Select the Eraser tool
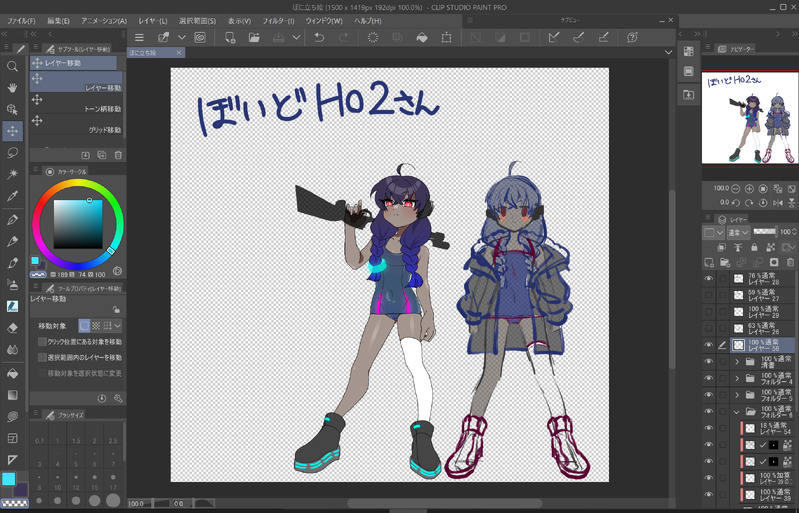 13,328
